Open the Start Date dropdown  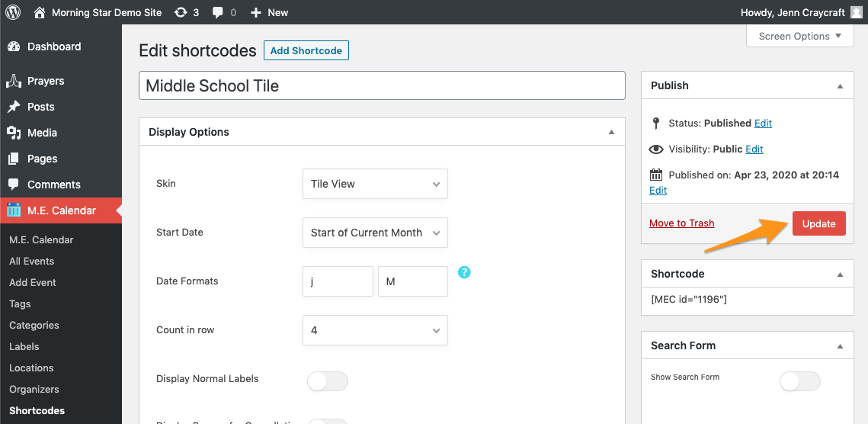click(x=375, y=233)
